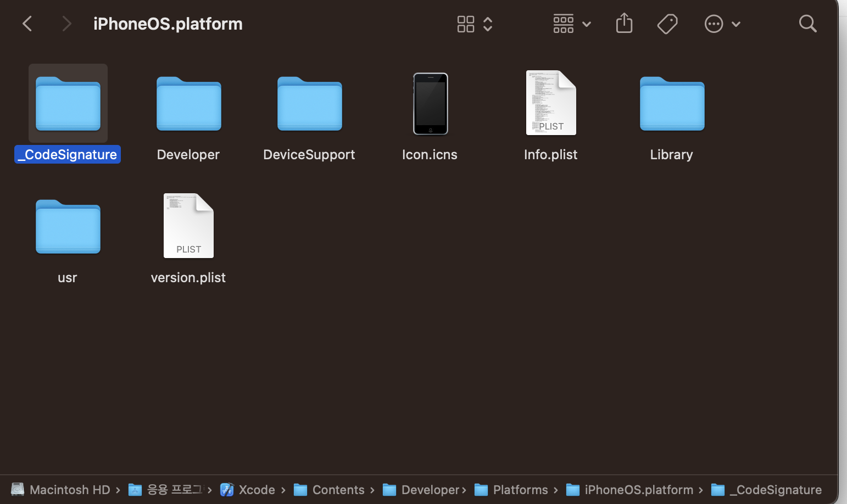Viewport: 847px width, 504px height.
Task: Click the Share toolbar icon
Action: click(624, 24)
